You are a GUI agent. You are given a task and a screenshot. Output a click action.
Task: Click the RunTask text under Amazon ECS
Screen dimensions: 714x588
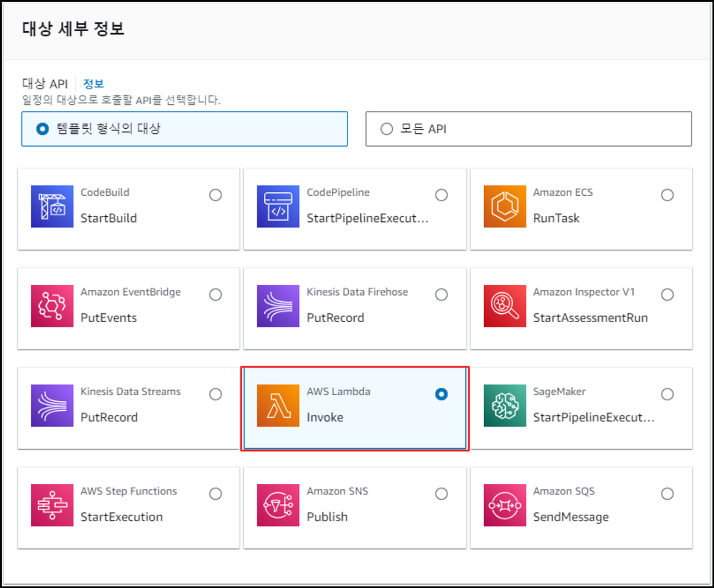pos(556,218)
